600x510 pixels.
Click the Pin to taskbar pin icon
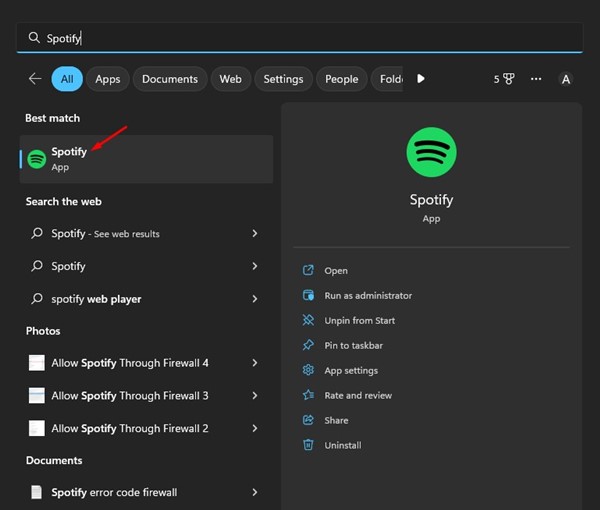point(308,345)
